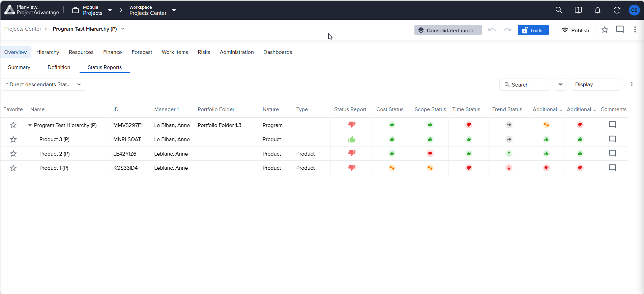Screen dimensions: 644x294
Task: Click the refresh icon in top bar
Action: coord(617,10)
